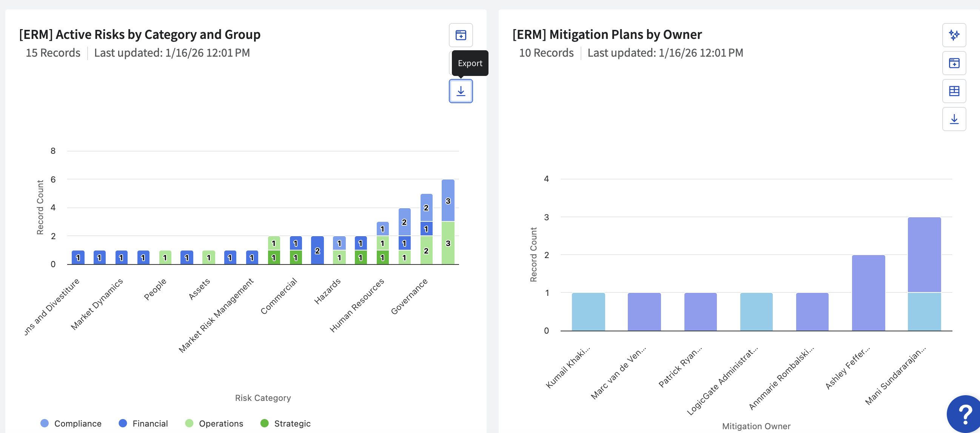Viewport: 980px width, 433px height.
Task: Click Mani Sundararajan's purple bar segment
Action: [x=924, y=254]
